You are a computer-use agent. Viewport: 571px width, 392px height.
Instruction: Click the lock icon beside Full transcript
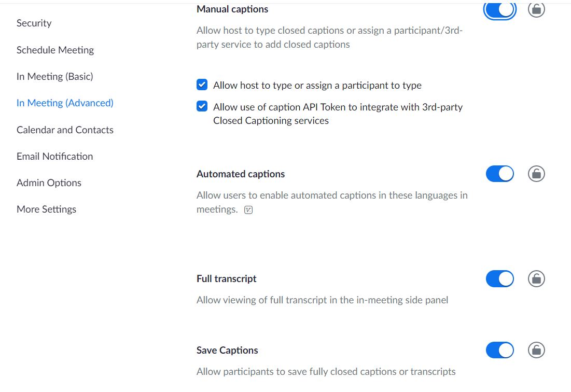tap(536, 278)
